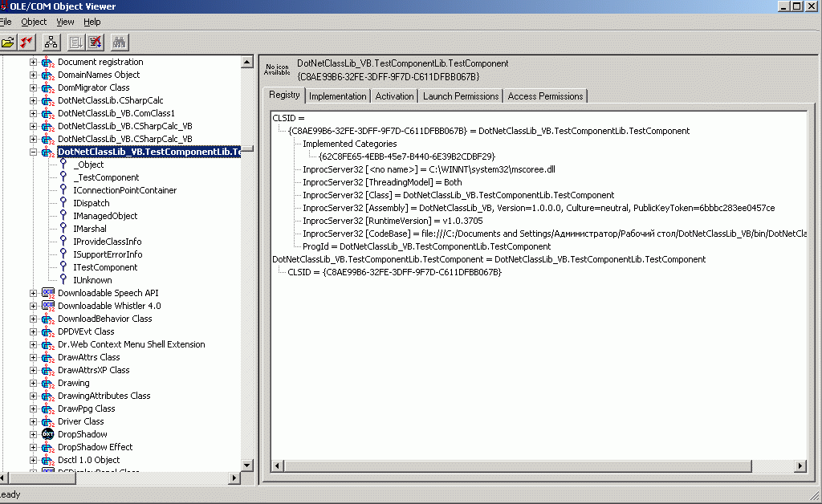The image size is (822, 504).
Task: Click the DotNetClassLib.CSharpCalc class icon
Action: click(47, 100)
